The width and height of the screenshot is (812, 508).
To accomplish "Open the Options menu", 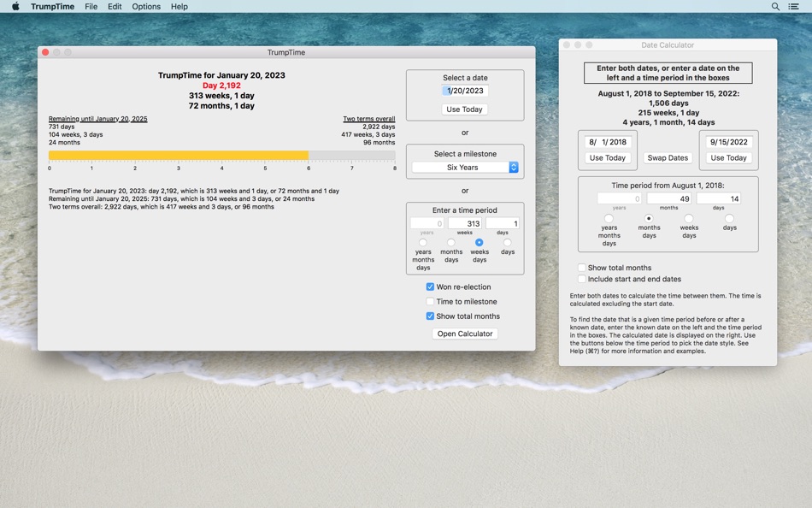I will 146,6.
